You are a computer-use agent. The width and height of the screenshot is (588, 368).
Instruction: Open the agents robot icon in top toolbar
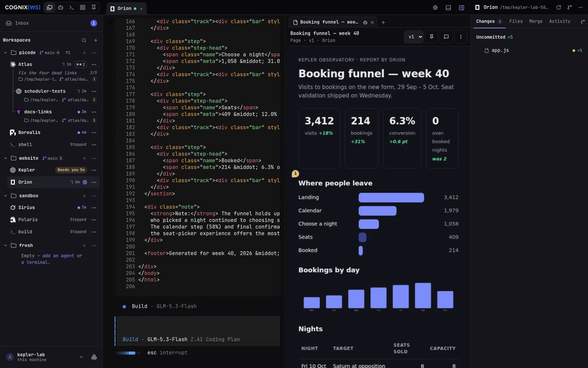[60, 7]
